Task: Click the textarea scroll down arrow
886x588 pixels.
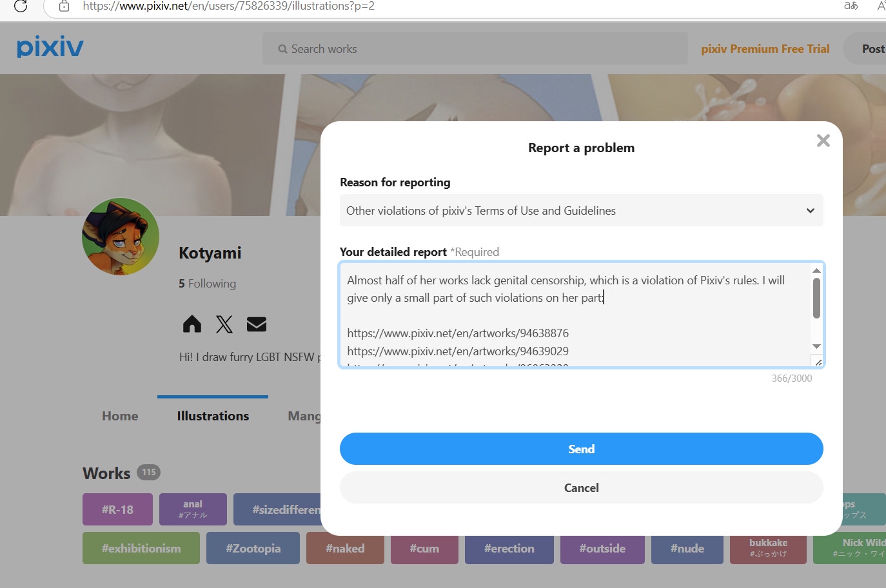Action: (816, 346)
